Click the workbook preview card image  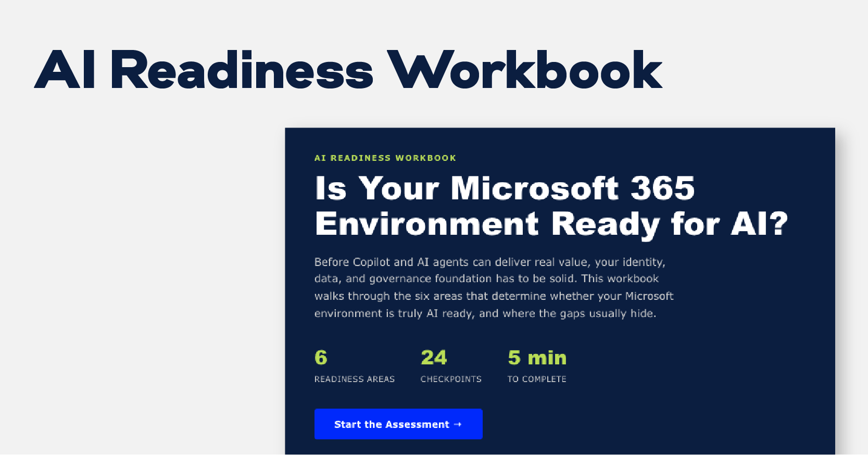[x=560, y=292]
